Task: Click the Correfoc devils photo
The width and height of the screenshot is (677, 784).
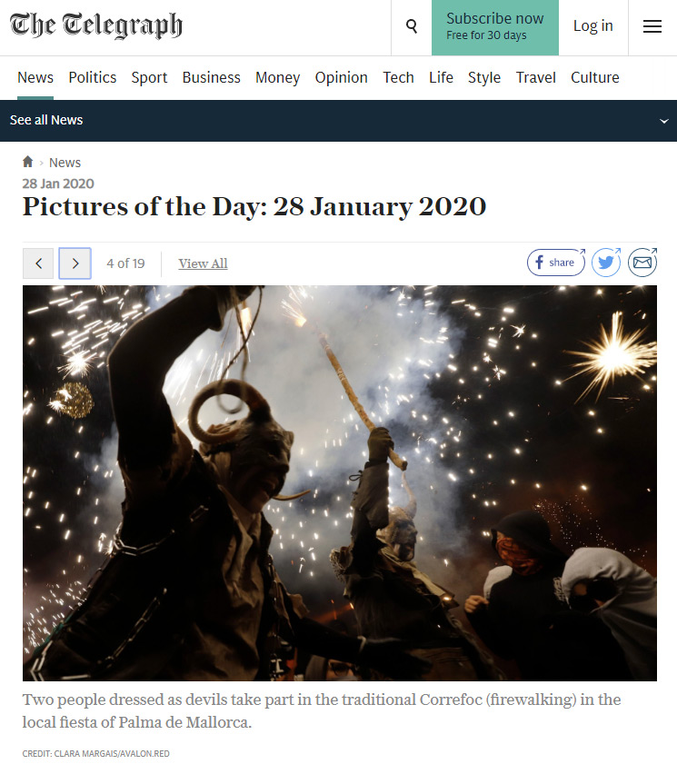Action: tap(340, 483)
